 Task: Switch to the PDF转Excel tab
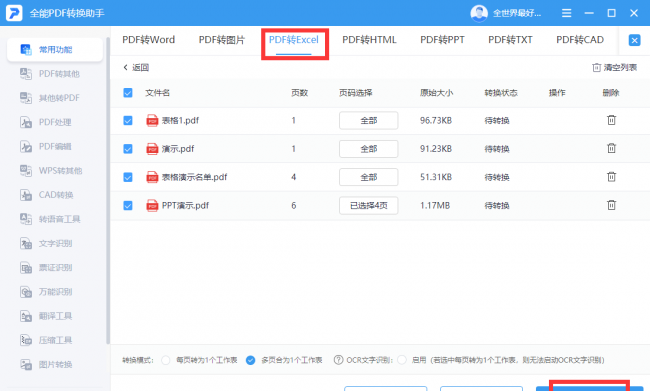pyautogui.click(x=293, y=40)
